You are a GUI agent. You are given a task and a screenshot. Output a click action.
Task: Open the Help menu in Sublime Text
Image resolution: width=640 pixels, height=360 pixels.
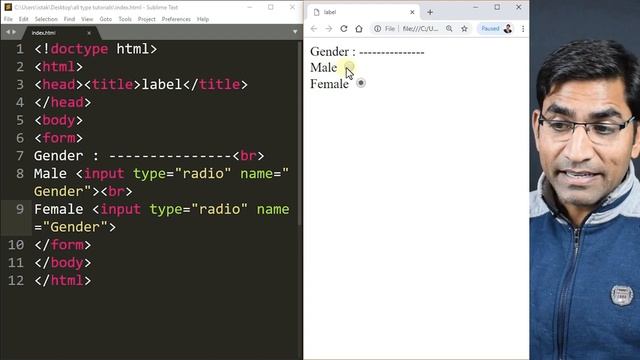pos(203,19)
